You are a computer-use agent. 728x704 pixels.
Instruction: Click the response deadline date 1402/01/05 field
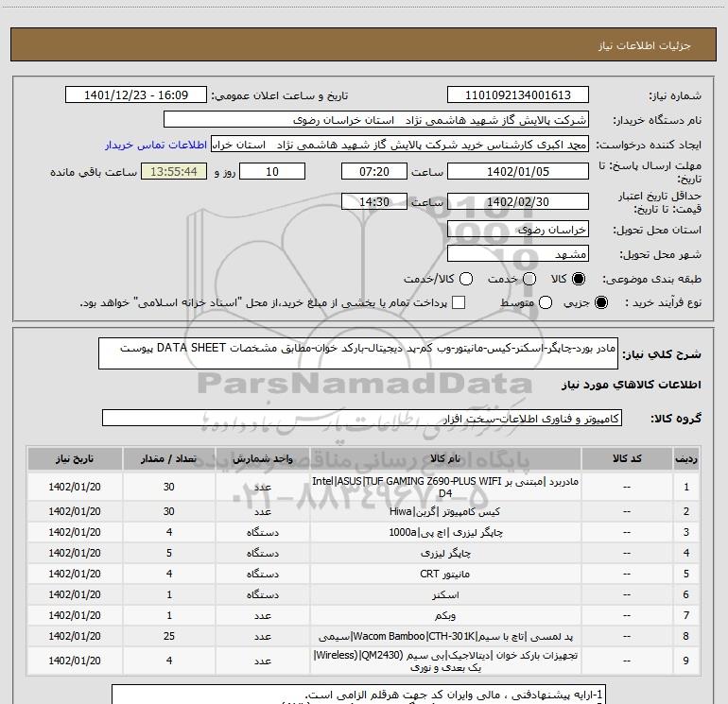517,172
